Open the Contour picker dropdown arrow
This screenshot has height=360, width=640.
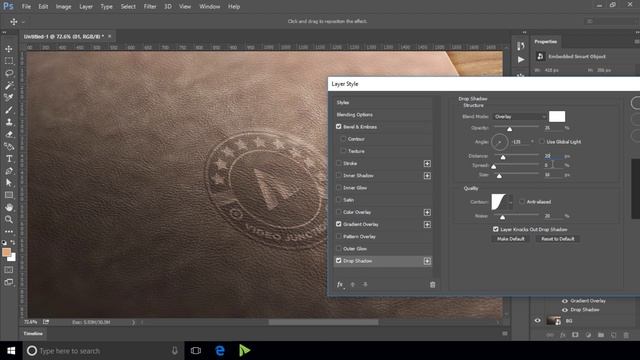pos(510,202)
